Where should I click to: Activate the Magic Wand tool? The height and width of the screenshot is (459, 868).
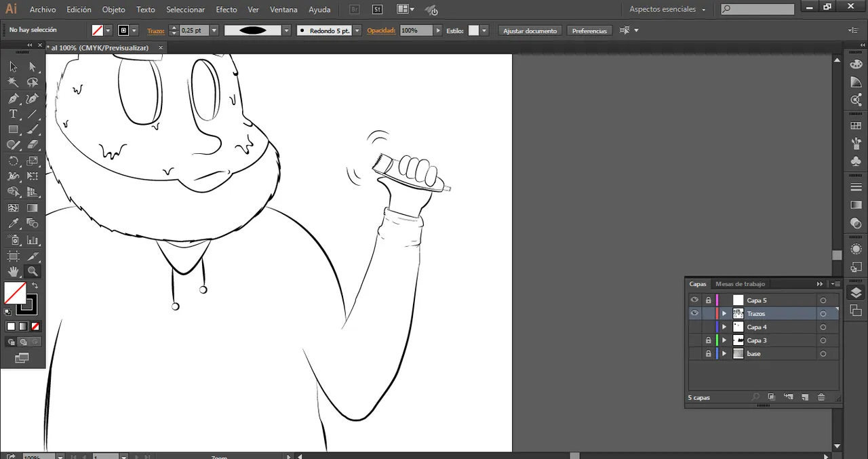pyautogui.click(x=13, y=82)
